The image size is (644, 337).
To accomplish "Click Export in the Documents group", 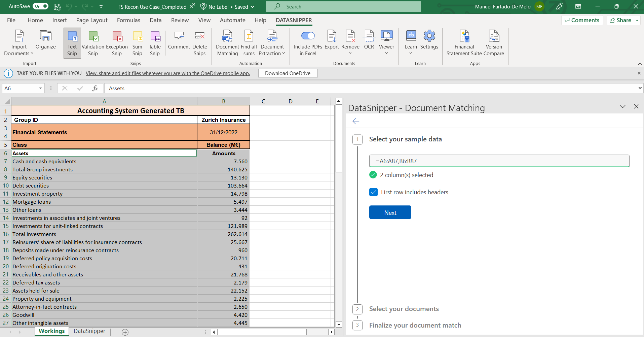I will [332, 40].
